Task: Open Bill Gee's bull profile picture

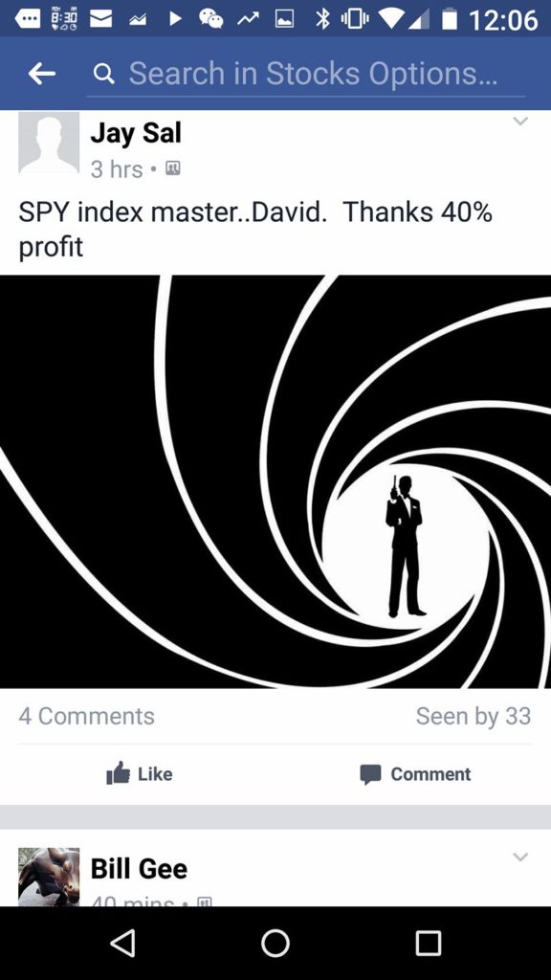Action: (49, 877)
